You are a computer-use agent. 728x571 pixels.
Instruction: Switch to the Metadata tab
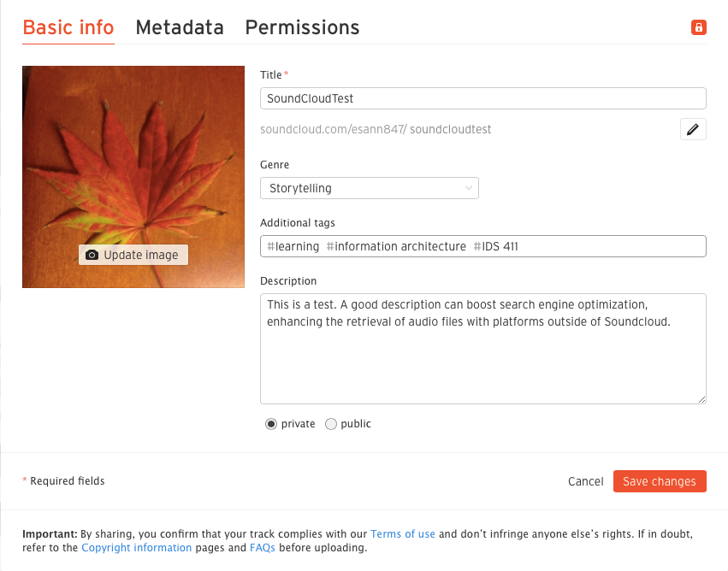[x=180, y=27]
